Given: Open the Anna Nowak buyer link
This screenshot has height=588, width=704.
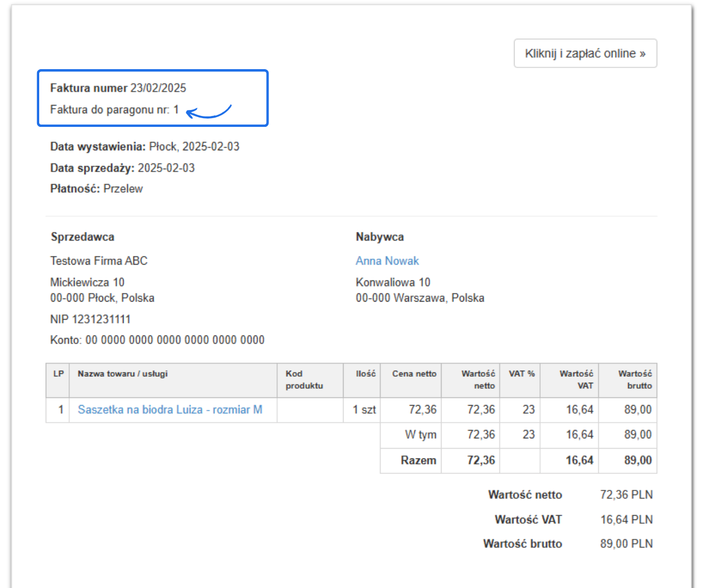Looking at the screenshot, I should coord(387,261).
